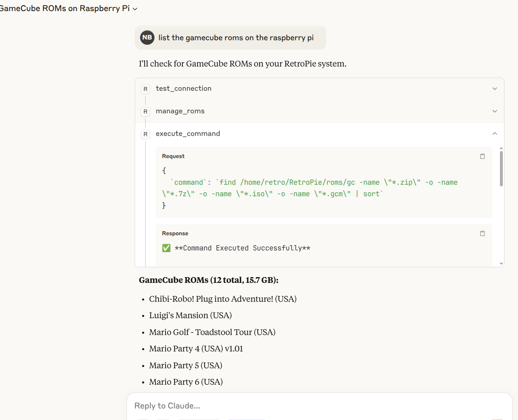Click the tool panel scrollbar thumb
518x420 pixels.
coord(501,169)
